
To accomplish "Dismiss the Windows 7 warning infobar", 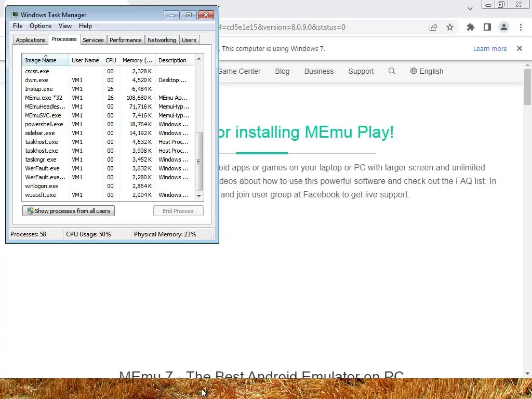I will click(520, 48).
